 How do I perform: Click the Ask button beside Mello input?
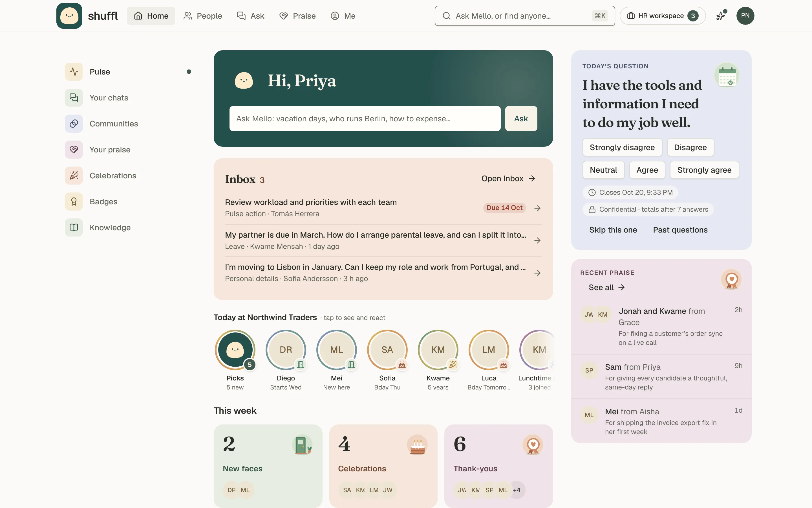point(521,119)
